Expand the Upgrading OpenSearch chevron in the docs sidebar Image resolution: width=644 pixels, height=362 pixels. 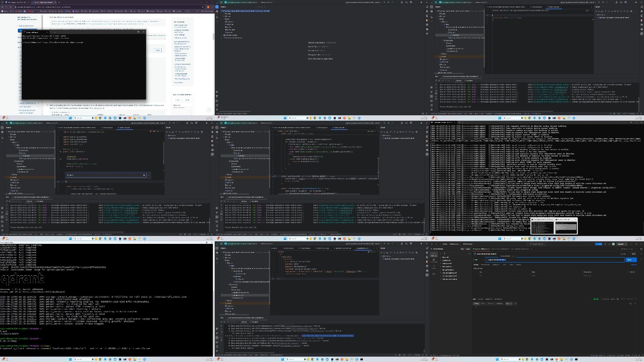coord(38,103)
